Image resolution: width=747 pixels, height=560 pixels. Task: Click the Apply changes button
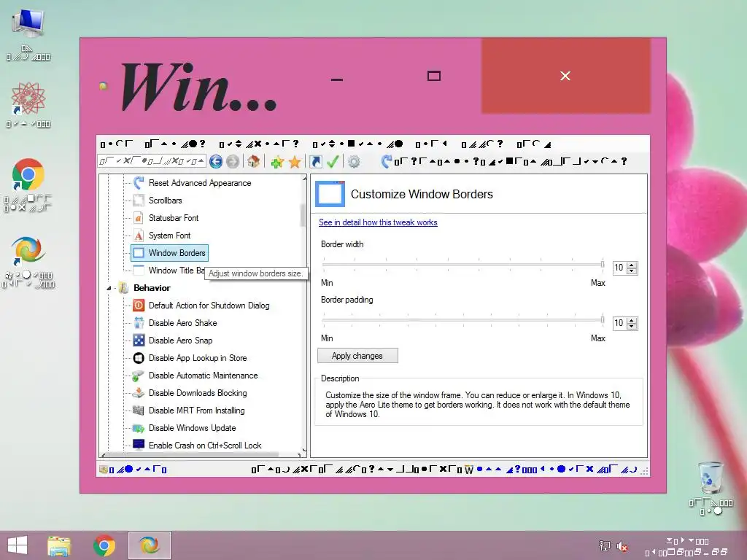(357, 356)
